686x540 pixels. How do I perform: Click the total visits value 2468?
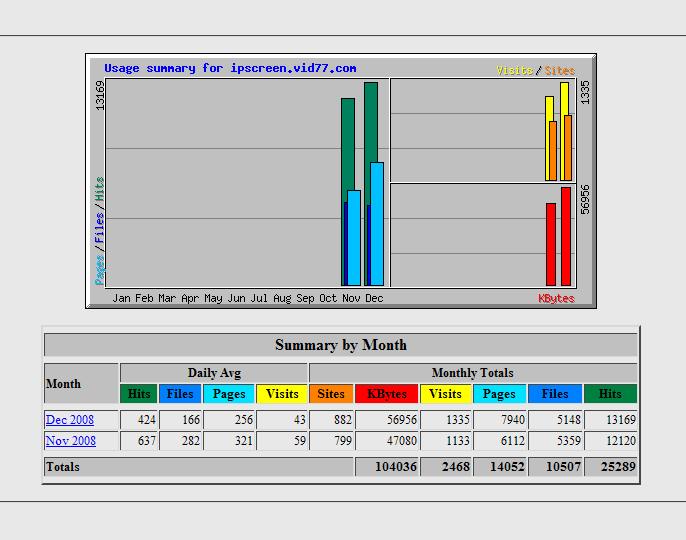[x=456, y=467]
